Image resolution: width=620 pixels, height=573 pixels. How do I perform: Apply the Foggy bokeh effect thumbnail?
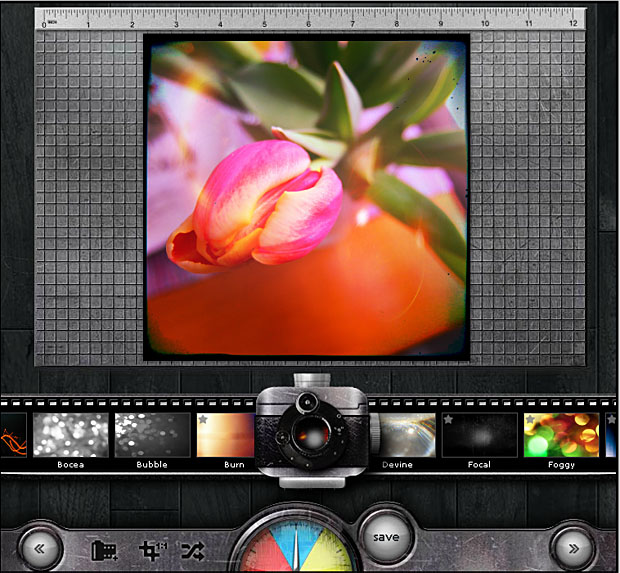point(561,435)
